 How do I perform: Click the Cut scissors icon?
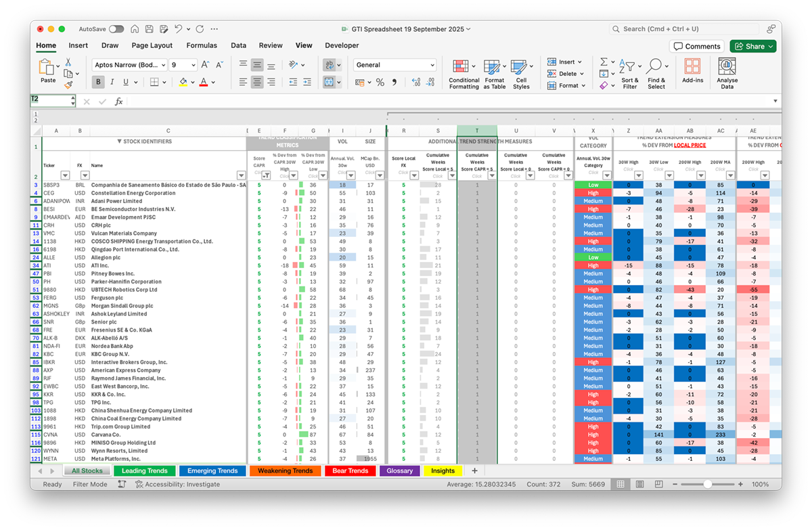68,62
